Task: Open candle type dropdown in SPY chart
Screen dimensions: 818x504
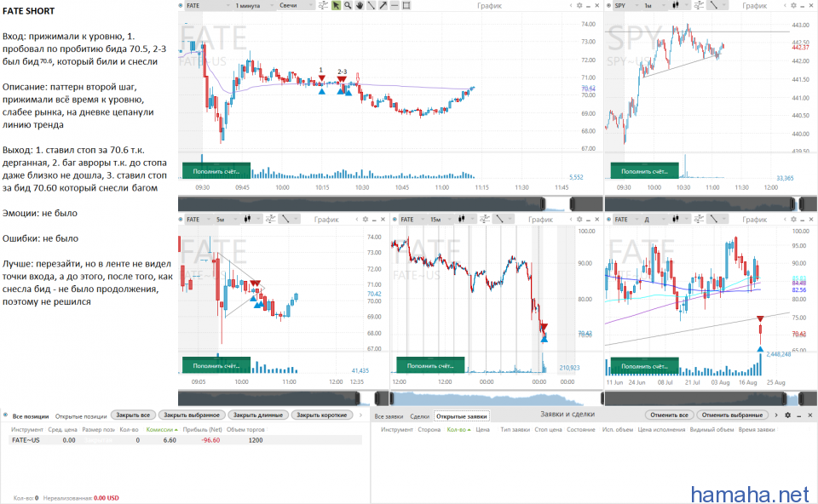Action: (x=680, y=5)
